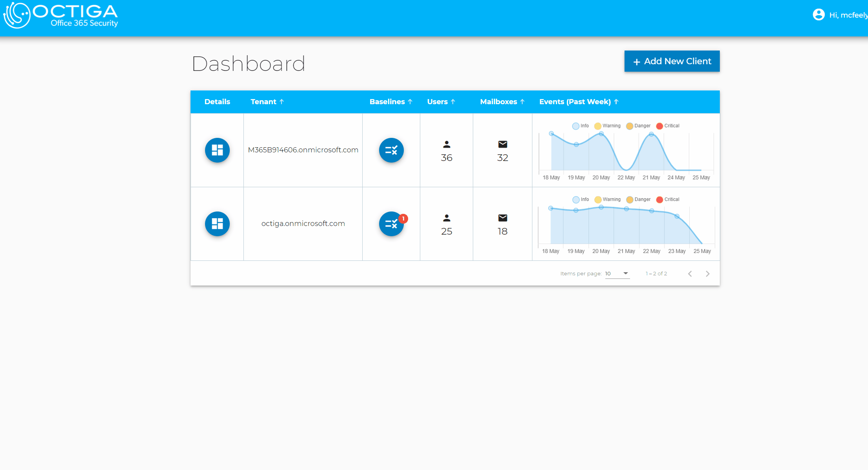Toggle the Critical legend on the first chart
Image resolution: width=868 pixels, height=470 pixels.
660,126
